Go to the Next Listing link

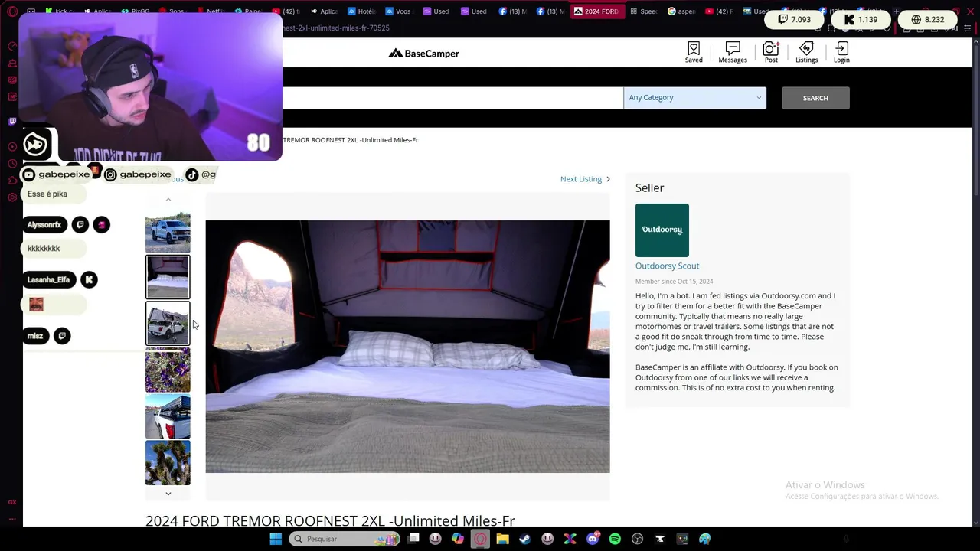585,179
